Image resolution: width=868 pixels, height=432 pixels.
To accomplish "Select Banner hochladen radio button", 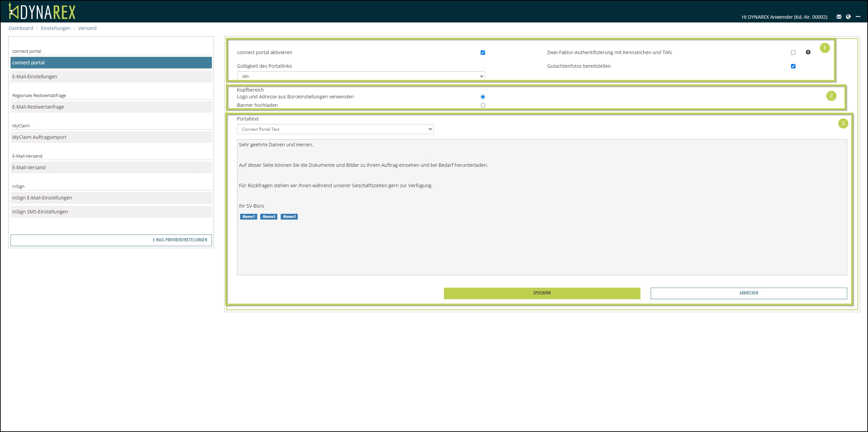I will [x=483, y=105].
